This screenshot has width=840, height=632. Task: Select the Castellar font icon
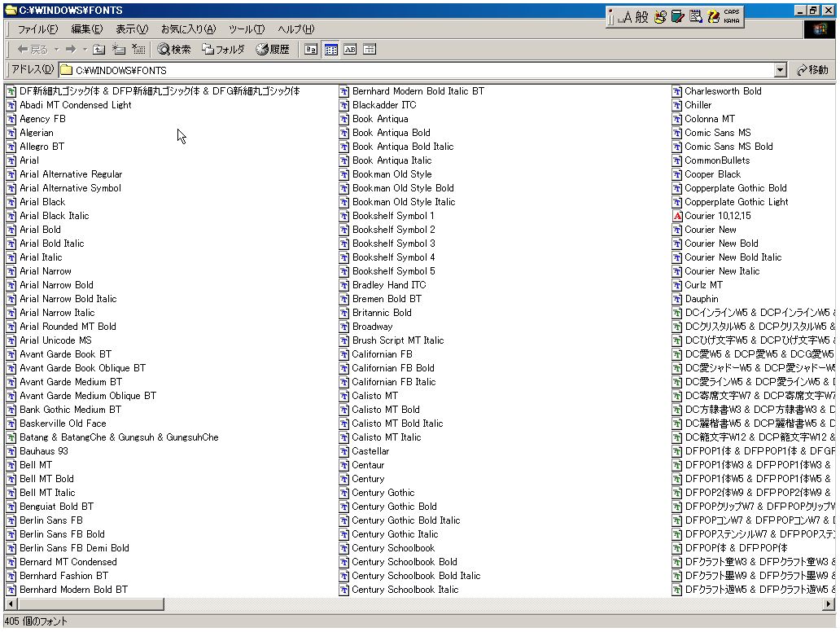[344, 451]
